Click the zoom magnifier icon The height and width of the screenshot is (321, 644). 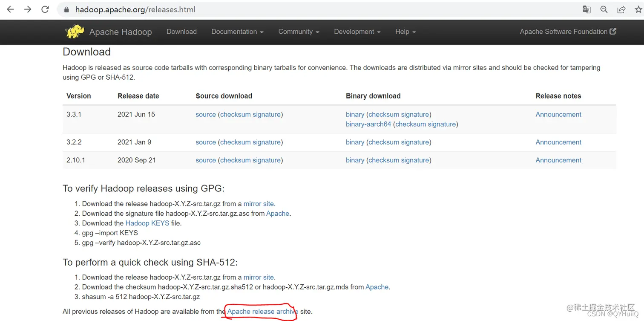tap(604, 9)
